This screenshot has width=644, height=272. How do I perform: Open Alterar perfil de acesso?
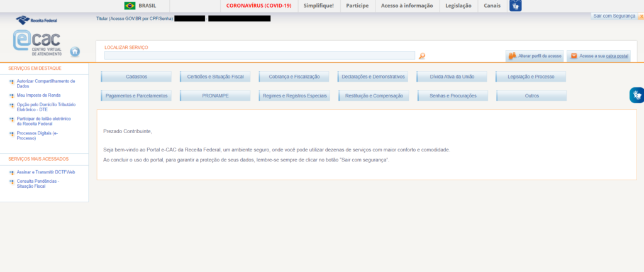coord(534,56)
